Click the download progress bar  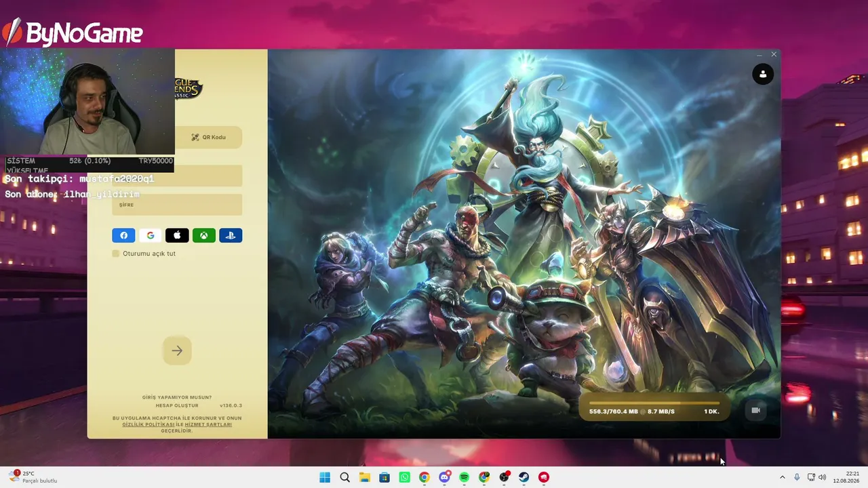click(x=654, y=403)
